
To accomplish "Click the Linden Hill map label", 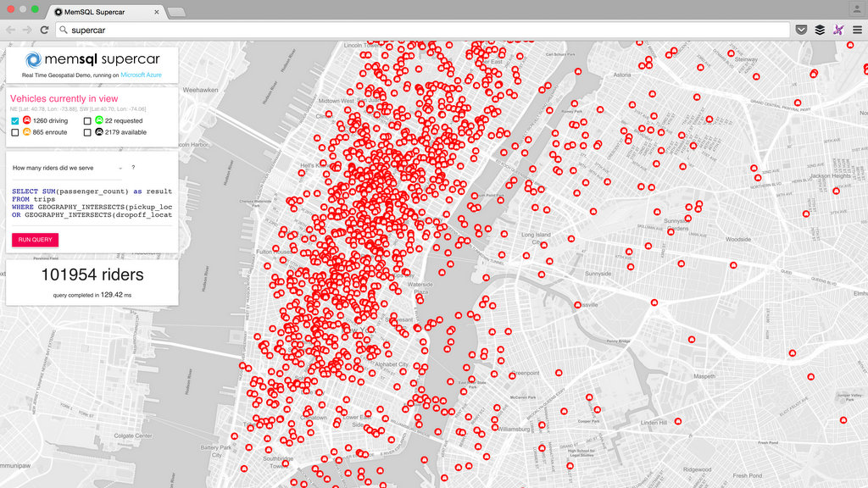I will coord(654,422).
